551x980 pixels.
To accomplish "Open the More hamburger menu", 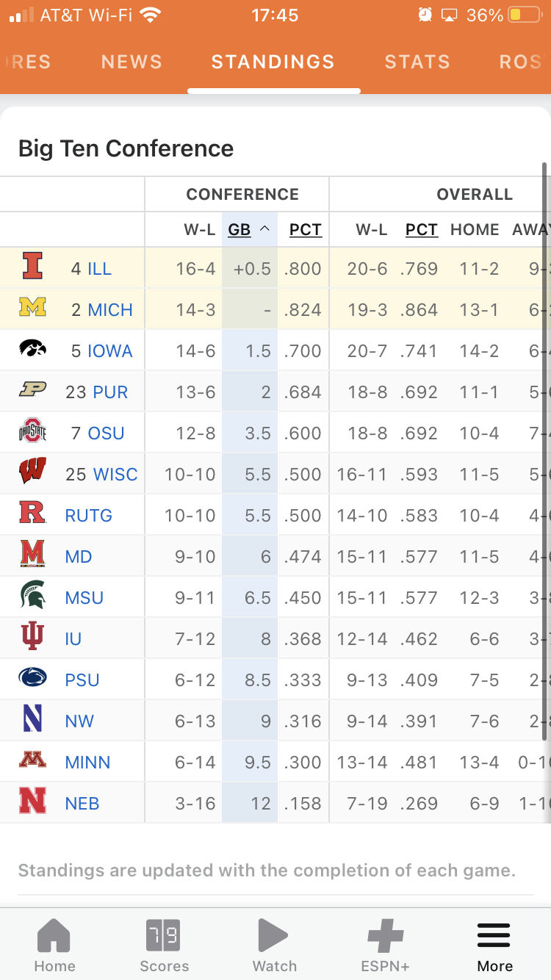I will 494,937.
